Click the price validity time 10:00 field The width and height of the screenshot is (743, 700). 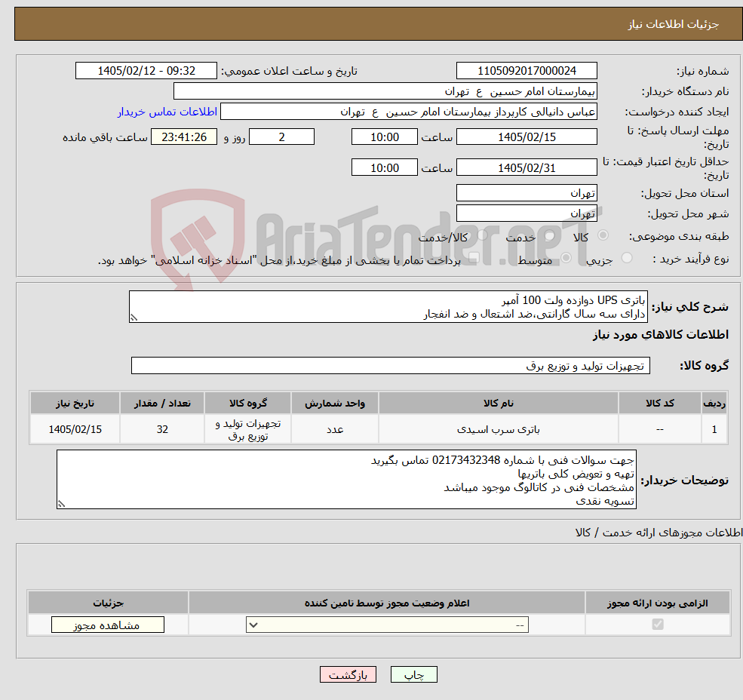click(384, 167)
